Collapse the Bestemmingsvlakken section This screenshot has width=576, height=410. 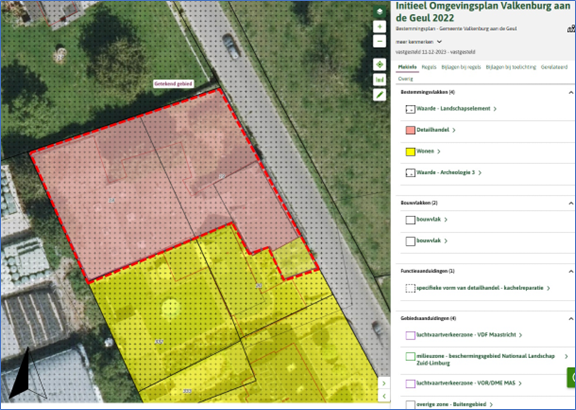point(570,93)
